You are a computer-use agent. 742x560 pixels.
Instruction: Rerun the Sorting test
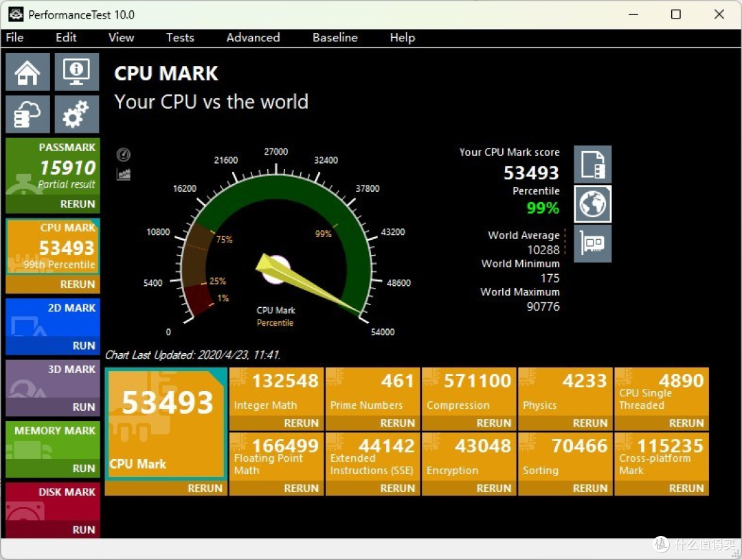(590, 488)
